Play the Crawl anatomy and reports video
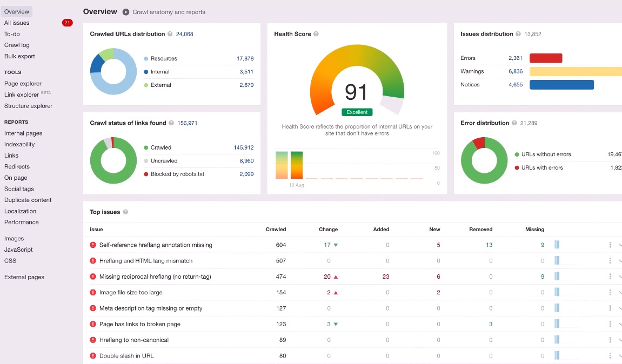 [126, 12]
